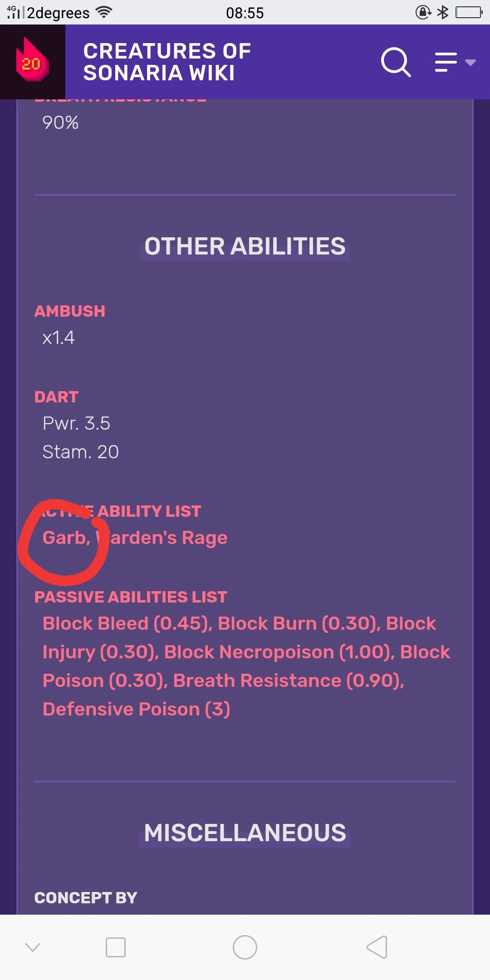Open the Warden's Rage ability link
The width and height of the screenshot is (490, 980).
pos(162,537)
